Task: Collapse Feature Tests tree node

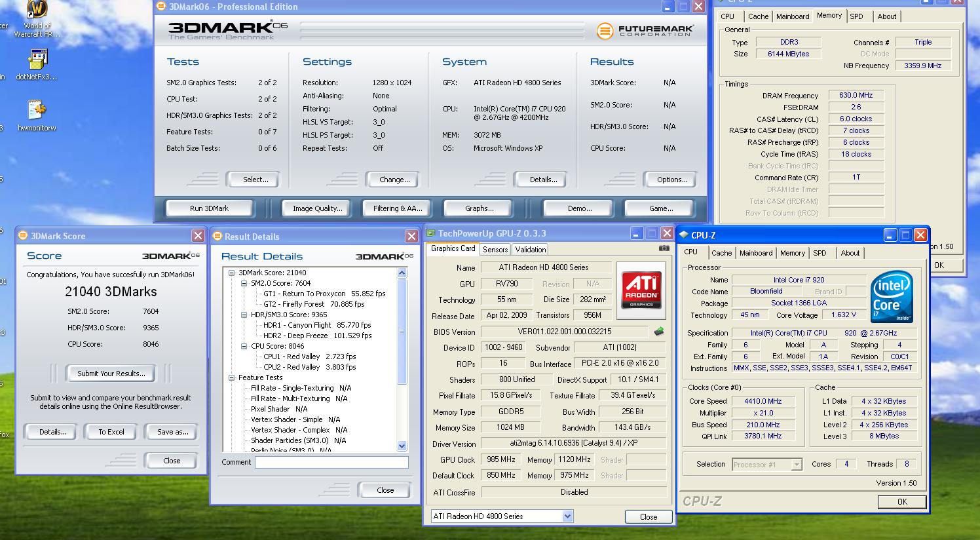Action: click(232, 377)
